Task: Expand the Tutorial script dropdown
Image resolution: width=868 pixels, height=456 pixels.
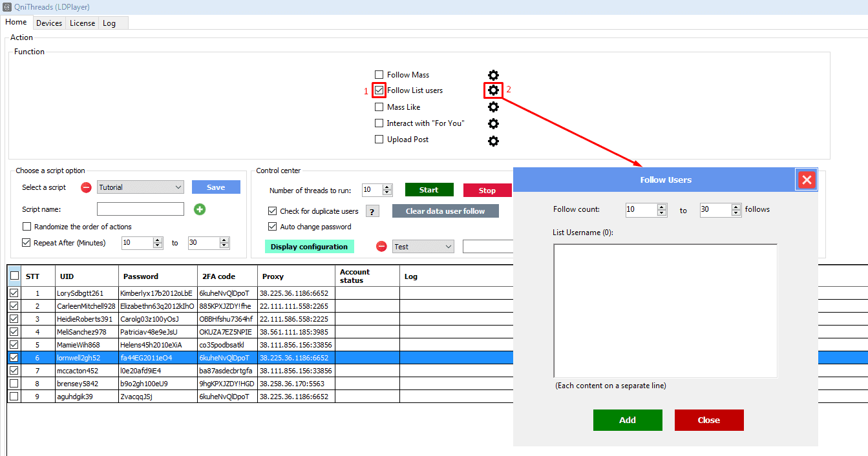Action: pyautogui.click(x=178, y=187)
